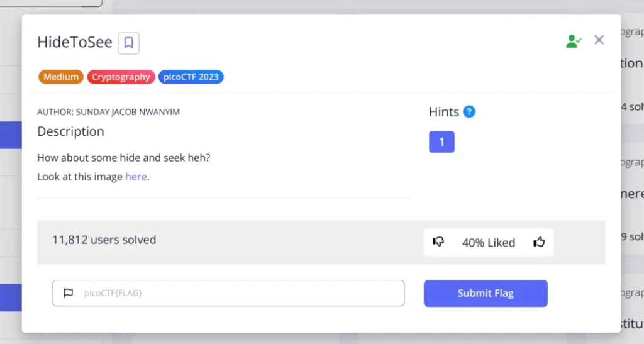This screenshot has height=344, width=644.
Task: Select the Cryptography category tag
Action: coord(121,77)
